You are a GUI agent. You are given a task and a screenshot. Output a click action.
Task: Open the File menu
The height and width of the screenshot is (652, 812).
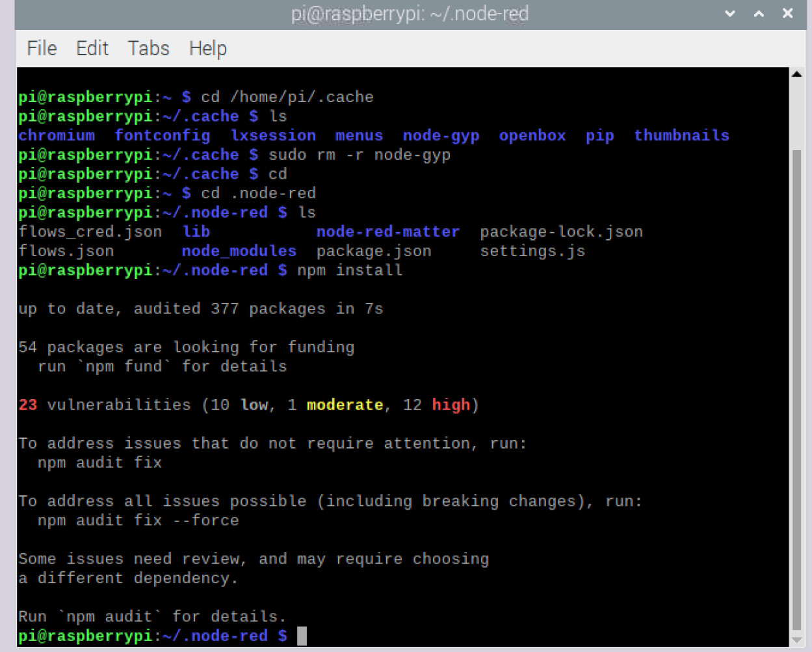pos(42,48)
